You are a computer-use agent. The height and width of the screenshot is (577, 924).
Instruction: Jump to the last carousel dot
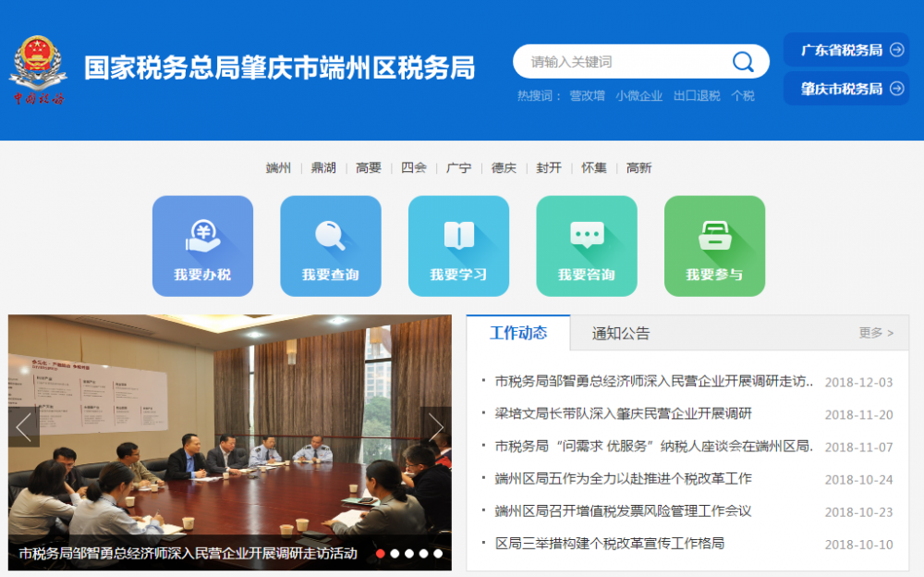(x=438, y=554)
